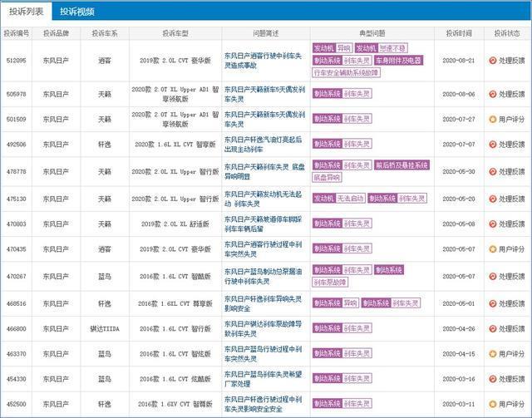Open complaint 东风日产轩逸刹车异响失灵影响安全
The width and height of the screenshot is (532, 418).
(x=264, y=303)
